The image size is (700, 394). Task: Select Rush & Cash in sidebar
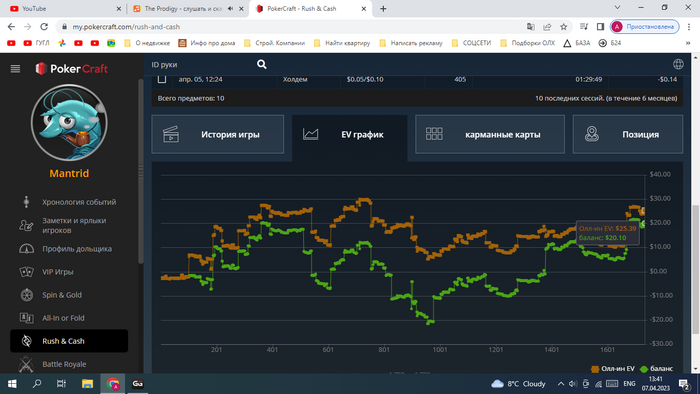pyautogui.click(x=69, y=341)
